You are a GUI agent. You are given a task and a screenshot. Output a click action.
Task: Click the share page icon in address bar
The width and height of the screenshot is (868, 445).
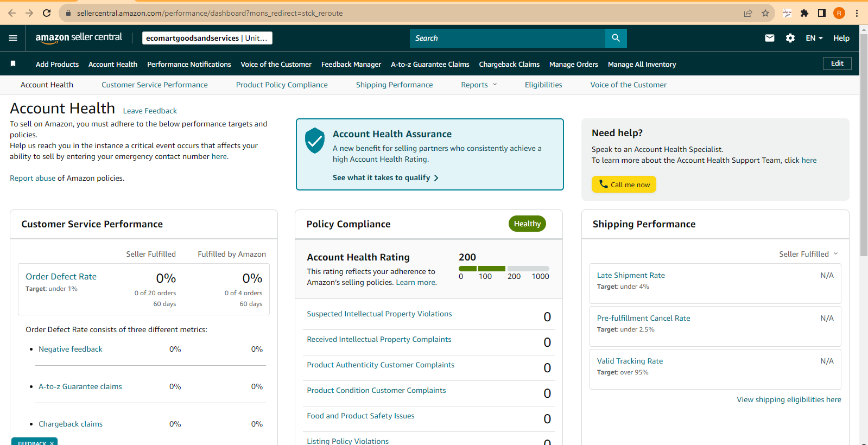[x=748, y=13]
